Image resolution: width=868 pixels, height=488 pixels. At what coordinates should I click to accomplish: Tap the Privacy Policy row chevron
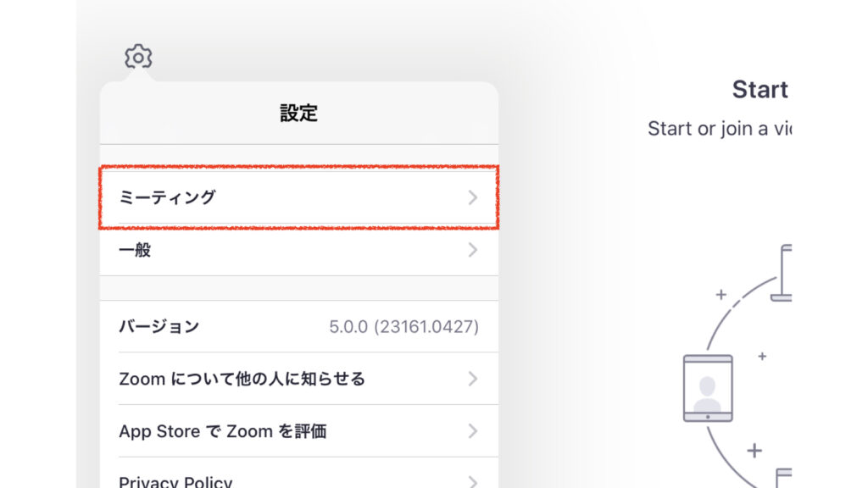click(x=472, y=481)
